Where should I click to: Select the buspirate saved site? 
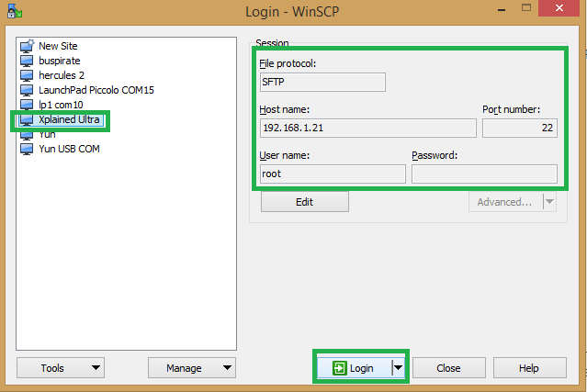(59, 61)
